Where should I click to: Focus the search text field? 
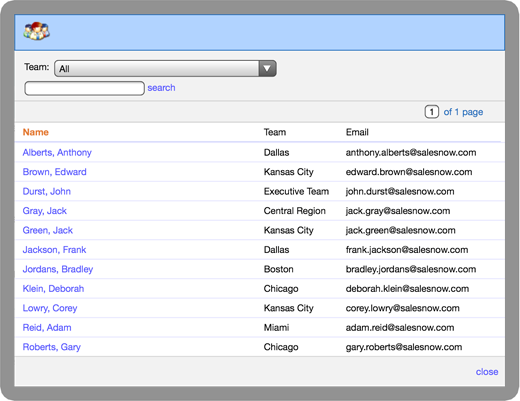pyautogui.click(x=84, y=88)
